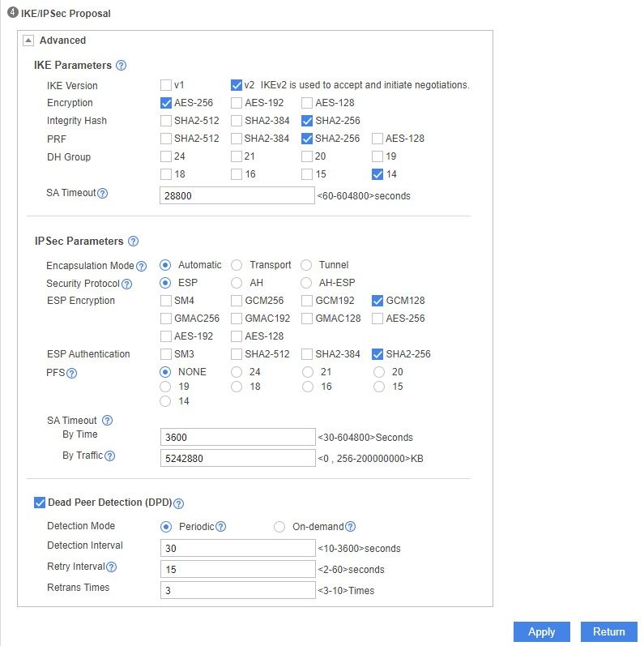Show help for Security Protocol
The image size is (644, 646).
pyautogui.click(x=126, y=284)
